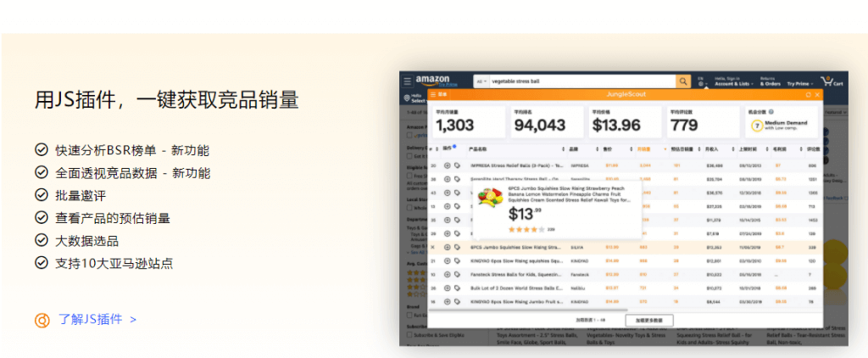This screenshot has height=358, width=868.
Task: Click the plus icon on IMPRESA Stress Relief row
Action: point(448,165)
